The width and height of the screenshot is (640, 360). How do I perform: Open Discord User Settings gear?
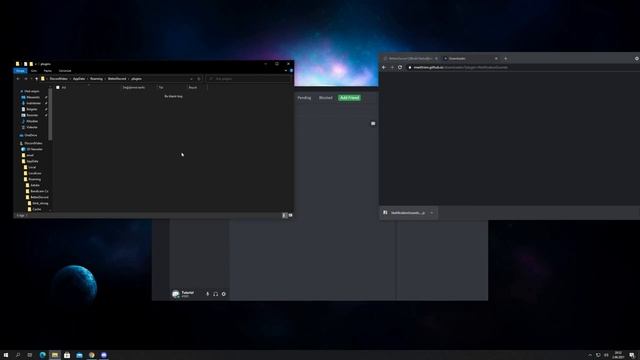point(224,294)
